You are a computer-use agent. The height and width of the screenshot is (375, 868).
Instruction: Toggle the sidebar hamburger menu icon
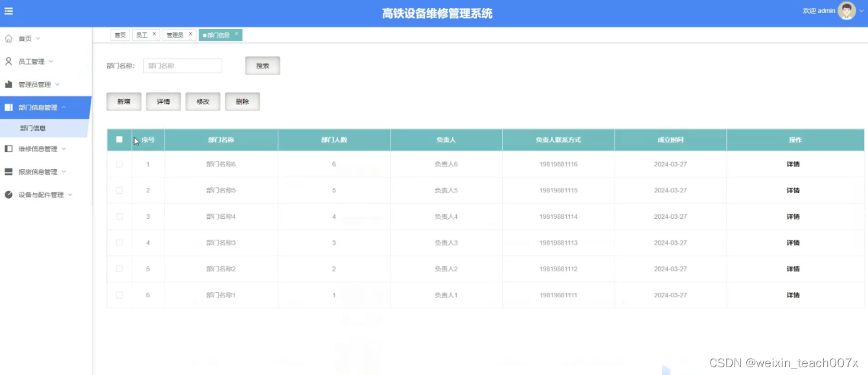(x=9, y=11)
